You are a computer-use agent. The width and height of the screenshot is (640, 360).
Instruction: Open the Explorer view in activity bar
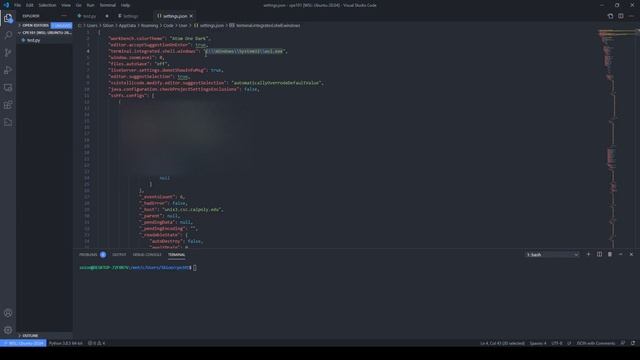pos(8,18)
